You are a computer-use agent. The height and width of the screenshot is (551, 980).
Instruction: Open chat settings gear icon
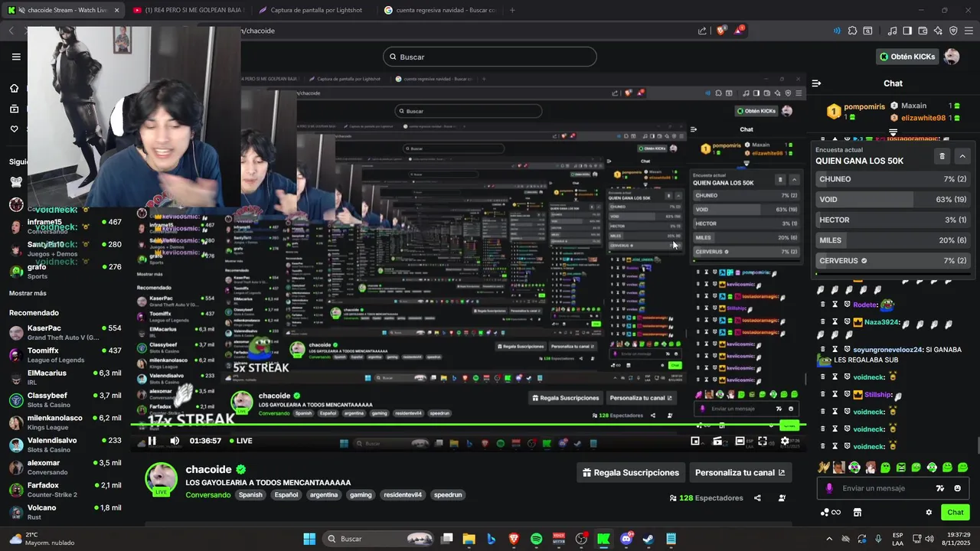coord(929,513)
